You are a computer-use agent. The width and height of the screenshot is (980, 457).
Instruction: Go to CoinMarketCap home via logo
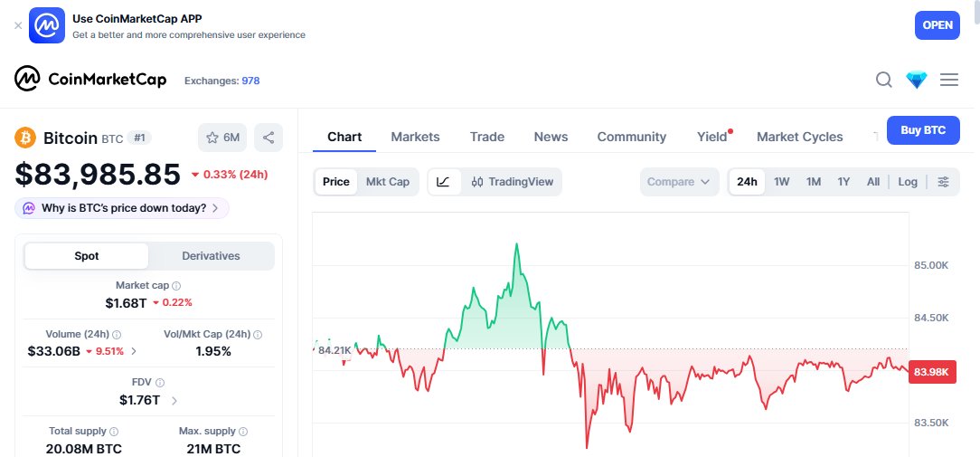[x=90, y=80]
